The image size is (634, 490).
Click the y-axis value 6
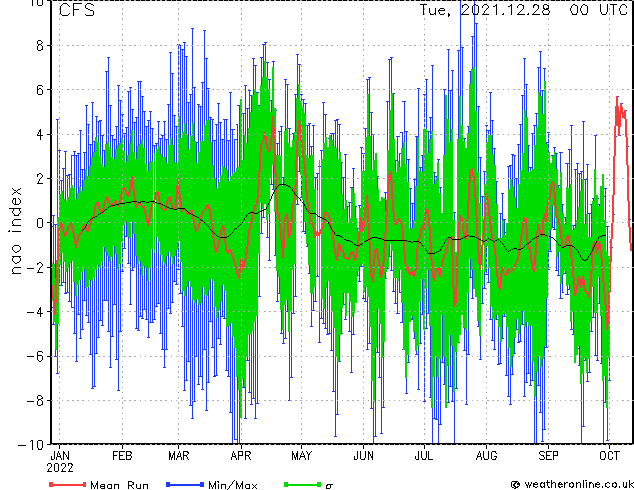pyautogui.click(x=40, y=90)
